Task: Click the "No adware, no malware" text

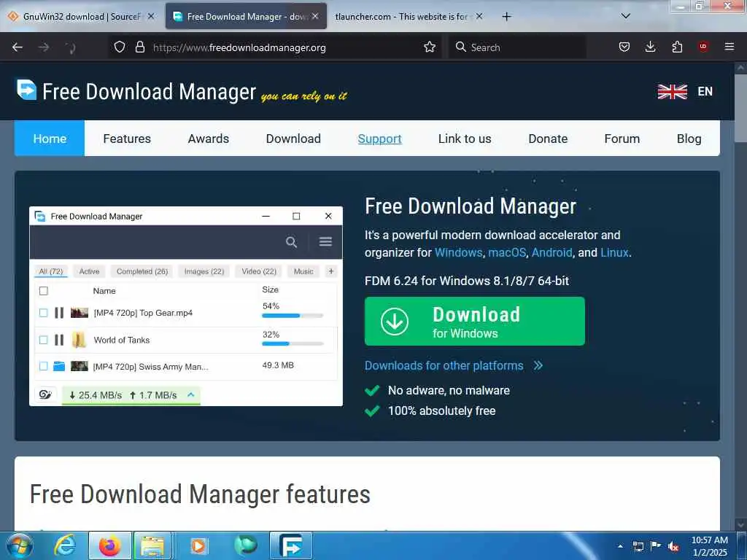Action: coord(449,391)
